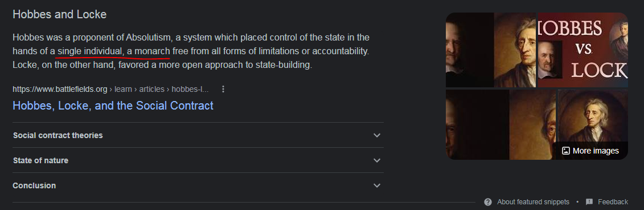Expand the State of nature chevron
Screen dimensions: 644x210
click(x=376, y=160)
